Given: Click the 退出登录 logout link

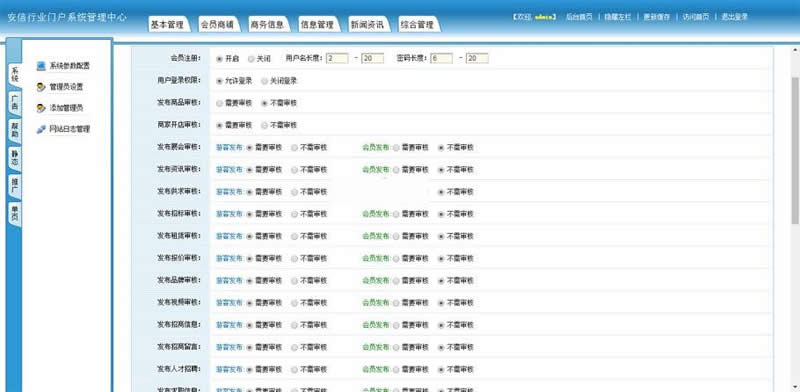Looking at the screenshot, I should pyautogui.click(x=735, y=17).
